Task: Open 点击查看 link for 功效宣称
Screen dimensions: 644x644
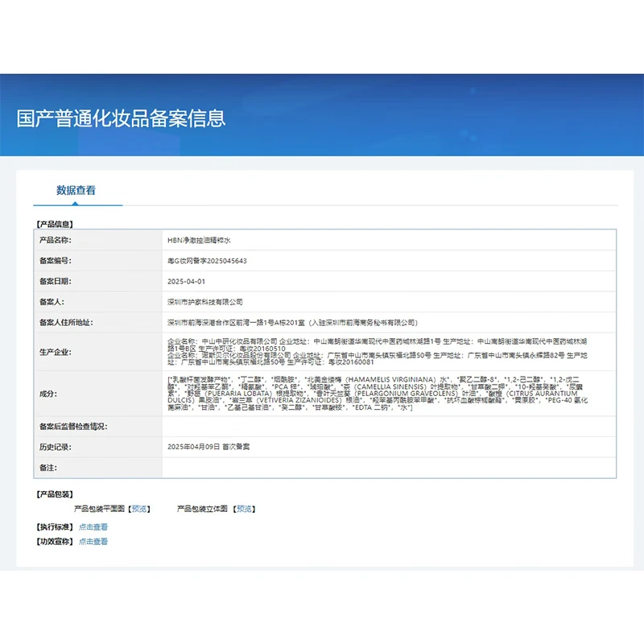Action: click(93, 542)
